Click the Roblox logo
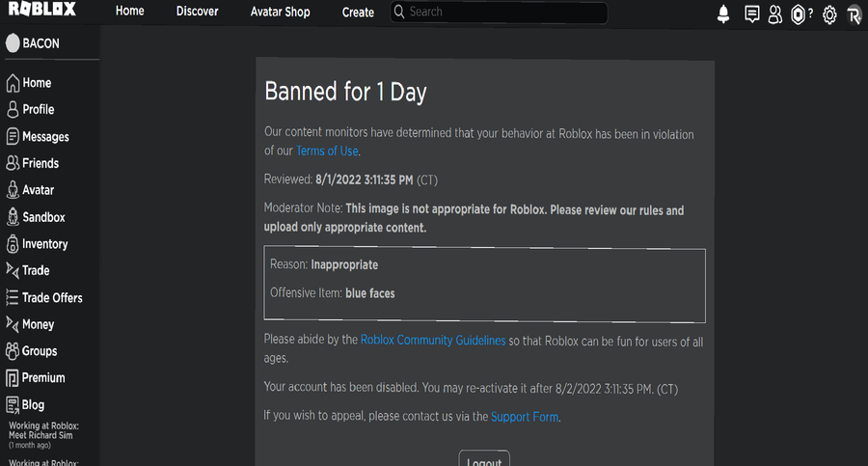Screen dimensions: 868x466 click(42, 12)
